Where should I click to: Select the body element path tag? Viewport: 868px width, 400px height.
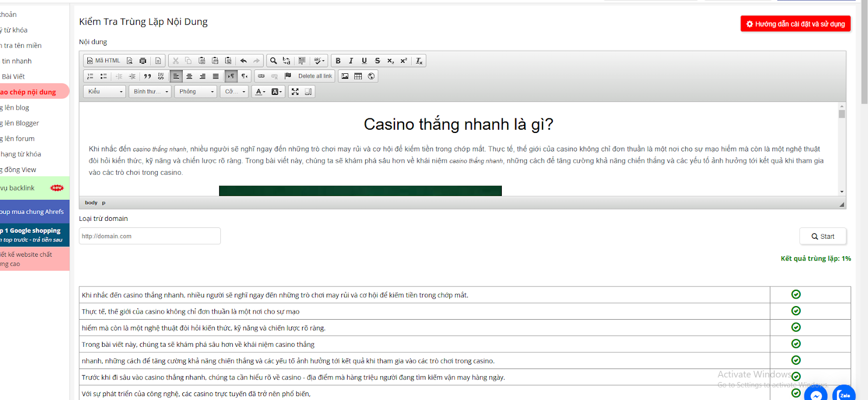pos(91,203)
